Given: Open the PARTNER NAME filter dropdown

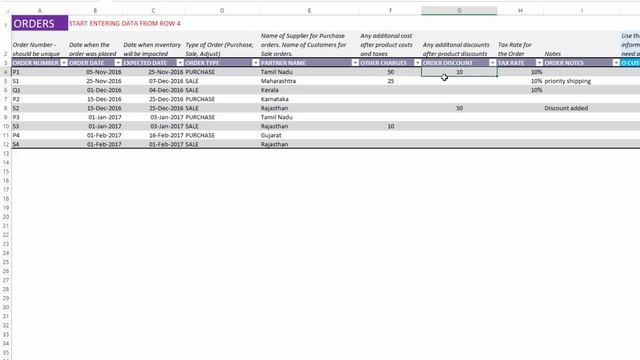Looking at the screenshot, I should click(355, 63).
